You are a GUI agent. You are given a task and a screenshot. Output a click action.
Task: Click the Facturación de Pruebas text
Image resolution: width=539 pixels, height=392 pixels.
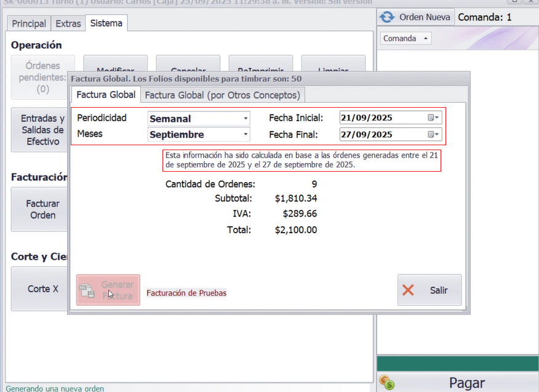(186, 293)
